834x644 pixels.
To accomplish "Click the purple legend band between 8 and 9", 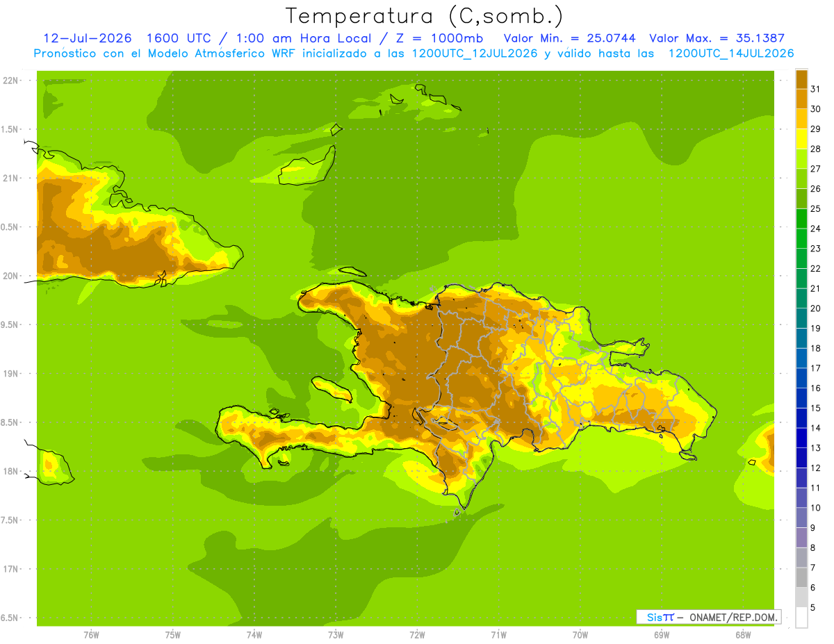I will click(801, 538).
